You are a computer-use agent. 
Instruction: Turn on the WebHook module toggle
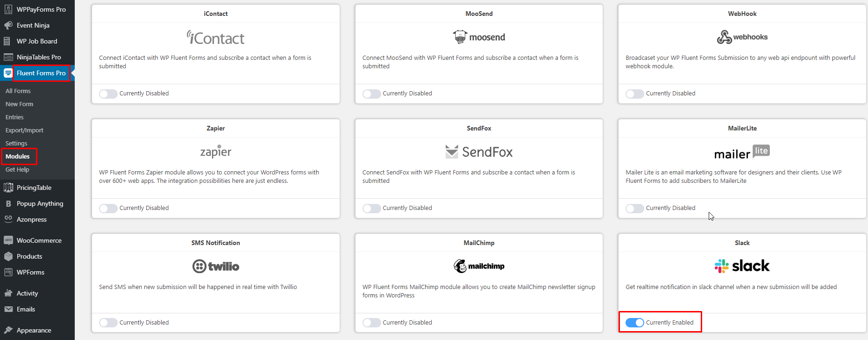pos(634,94)
